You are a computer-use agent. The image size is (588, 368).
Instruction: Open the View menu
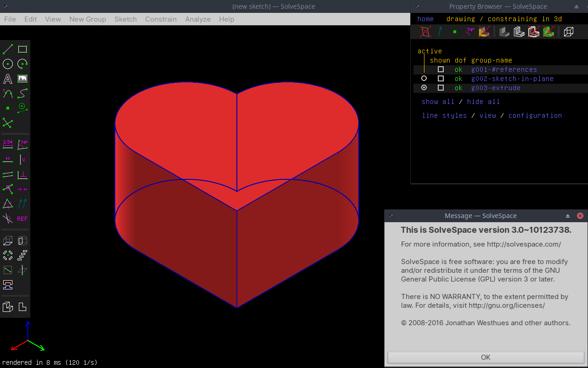coord(53,19)
